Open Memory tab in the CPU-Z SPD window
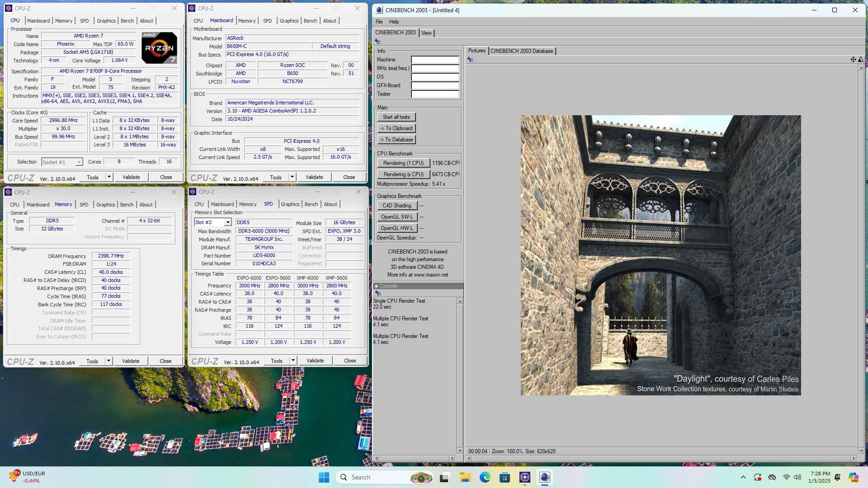The height and width of the screenshot is (488, 868). coord(247,204)
